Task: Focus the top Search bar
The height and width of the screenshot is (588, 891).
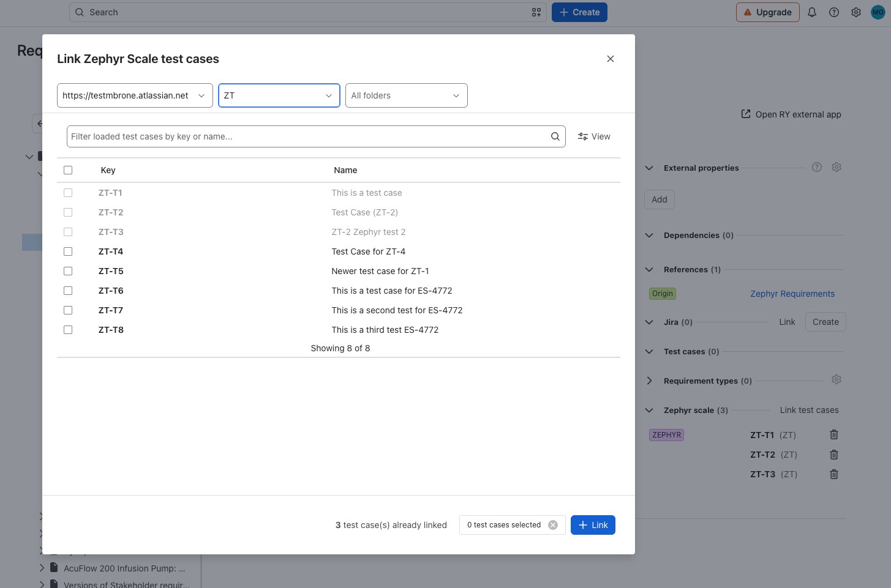Action: 308,12
